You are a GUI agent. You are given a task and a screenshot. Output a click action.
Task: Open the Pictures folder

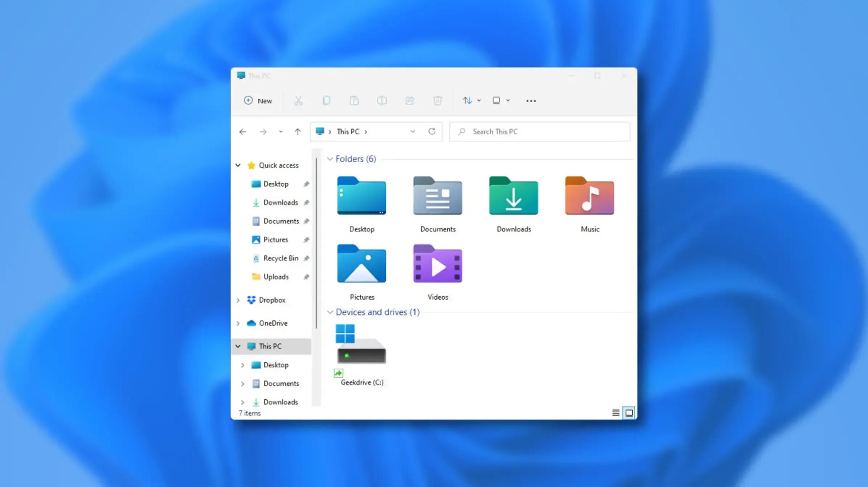click(362, 272)
